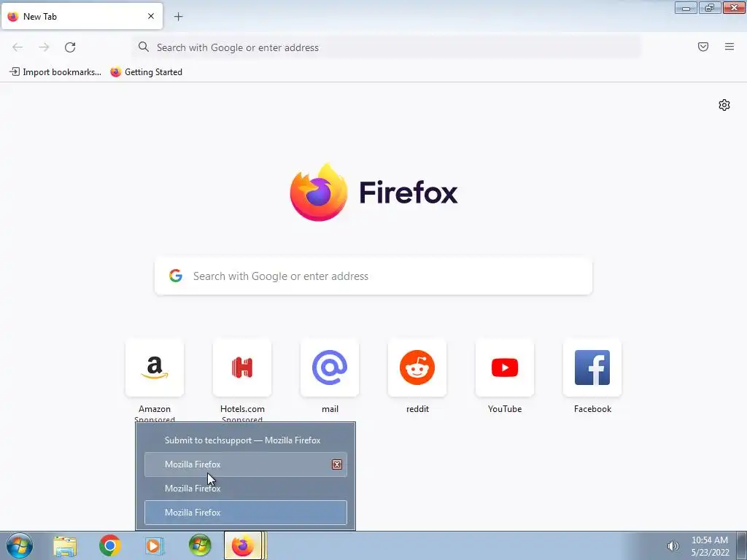This screenshot has height=560, width=747.
Task: Click the Firefox taskbar icon
Action: click(243, 545)
